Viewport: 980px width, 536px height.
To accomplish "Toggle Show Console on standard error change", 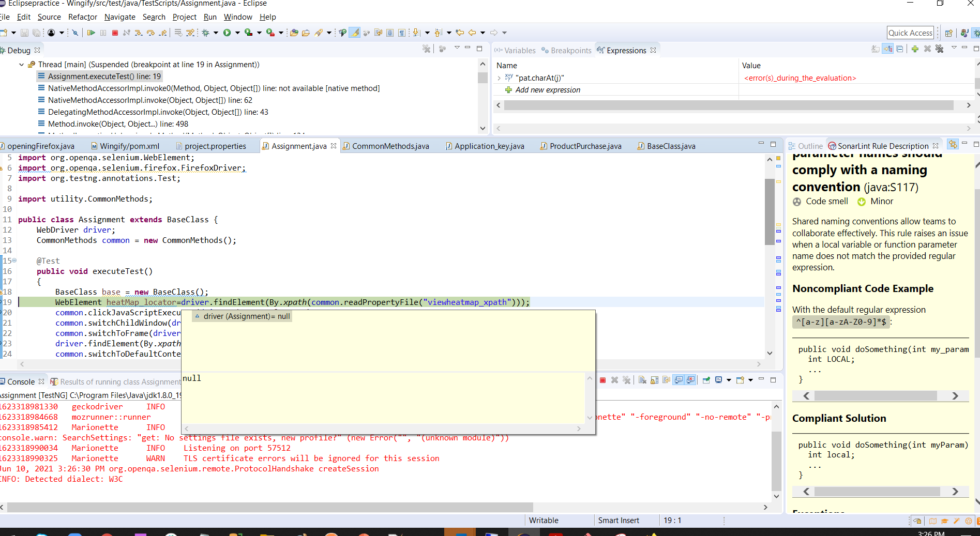I will tap(690, 380).
